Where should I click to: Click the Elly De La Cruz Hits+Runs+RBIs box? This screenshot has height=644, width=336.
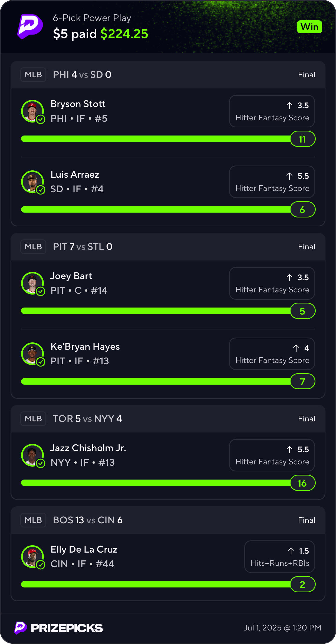click(x=279, y=557)
